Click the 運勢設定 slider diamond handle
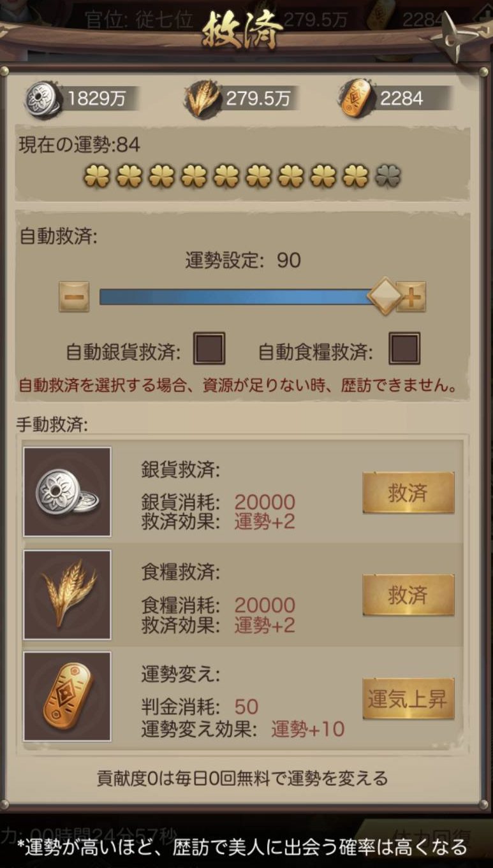 (x=385, y=296)
